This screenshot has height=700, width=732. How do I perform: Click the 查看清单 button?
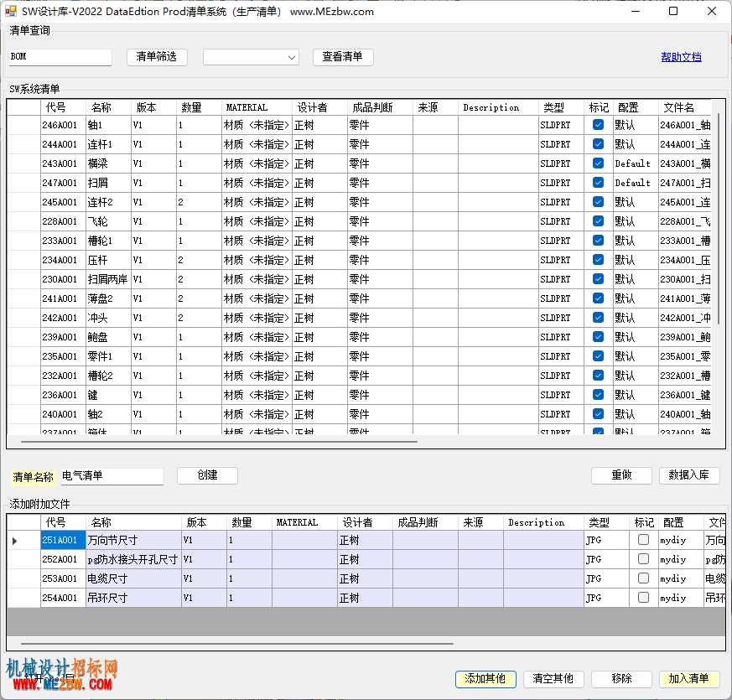343,57
